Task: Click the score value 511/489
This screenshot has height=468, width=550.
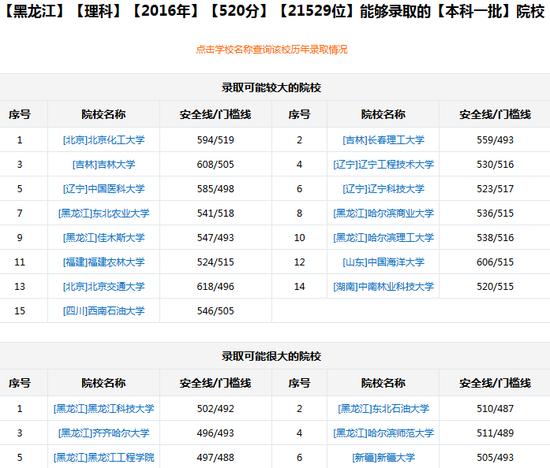Action: pyautogui.click(x=495, y=433)
